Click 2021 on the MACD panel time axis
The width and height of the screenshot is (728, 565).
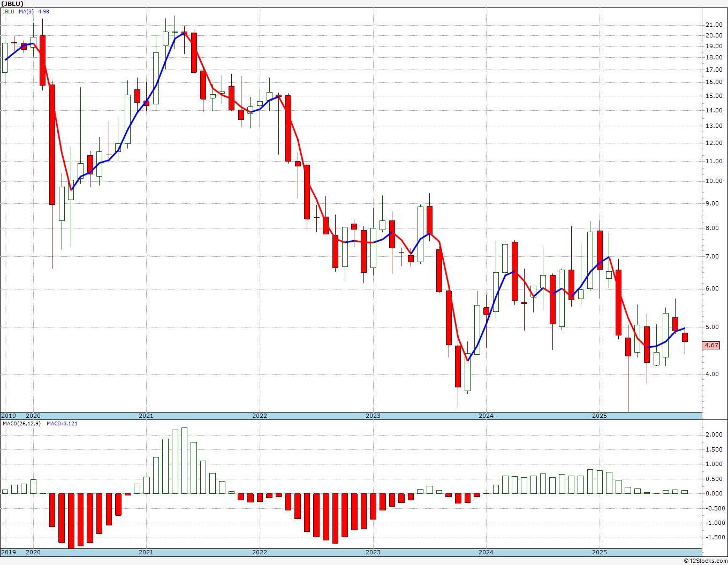point(146,553)
